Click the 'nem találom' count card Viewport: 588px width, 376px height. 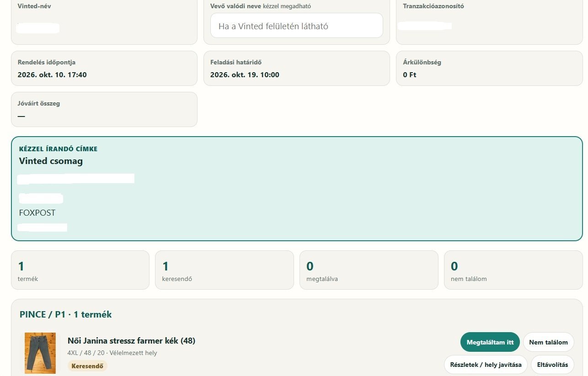click(x=513, y=270)
